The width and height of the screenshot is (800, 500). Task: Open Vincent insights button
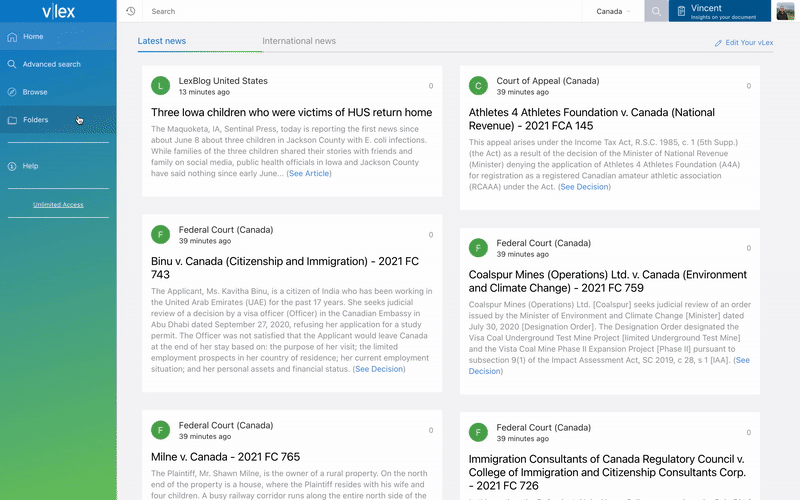click(719, 11)
